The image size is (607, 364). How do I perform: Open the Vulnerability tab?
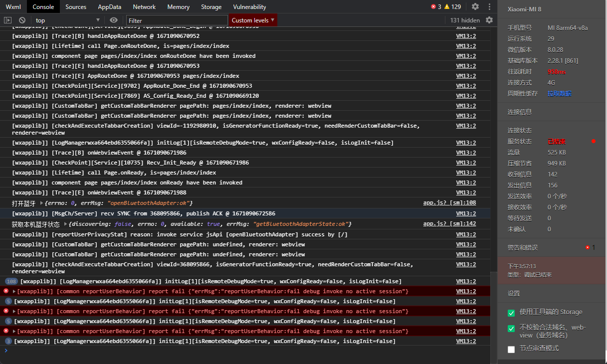tap(249, 7)
